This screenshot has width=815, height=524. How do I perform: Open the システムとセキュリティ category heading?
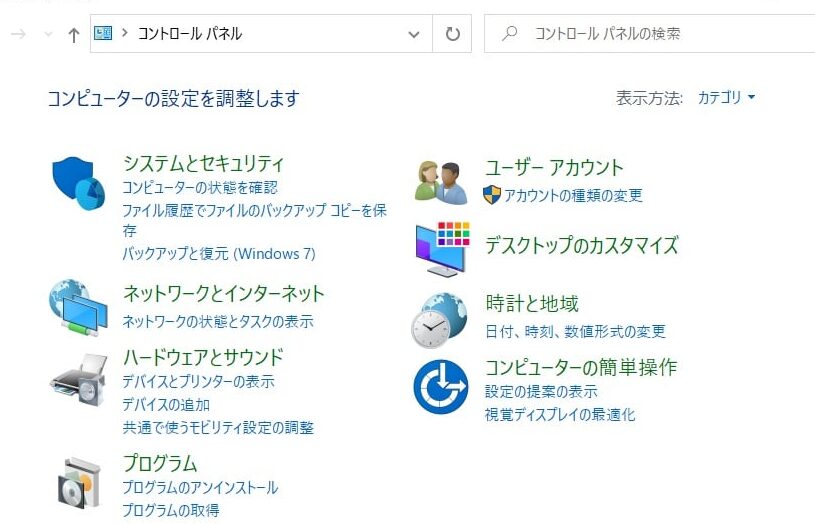pyautogui.click(x=203, y=164)
